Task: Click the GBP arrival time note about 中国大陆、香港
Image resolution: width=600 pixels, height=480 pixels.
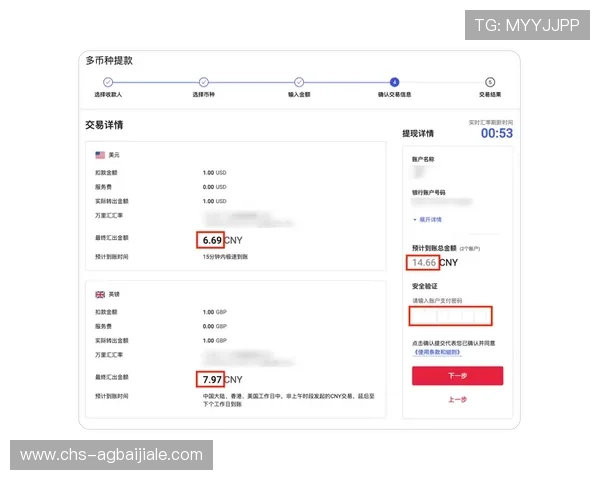Action: tap(289, 400)
